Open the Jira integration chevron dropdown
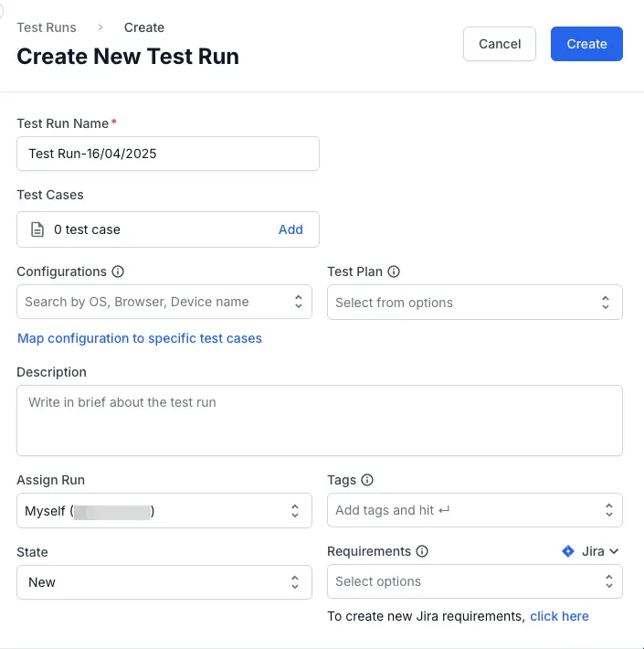The image size is (644, 649). point(614,551)
